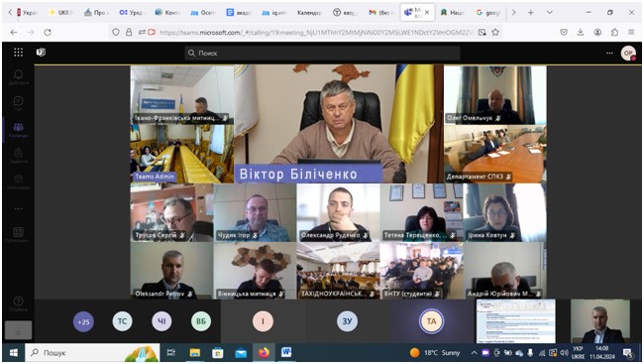Open the shared document thumbnail
Screen dimensions: 644x364
coord(516,321)
